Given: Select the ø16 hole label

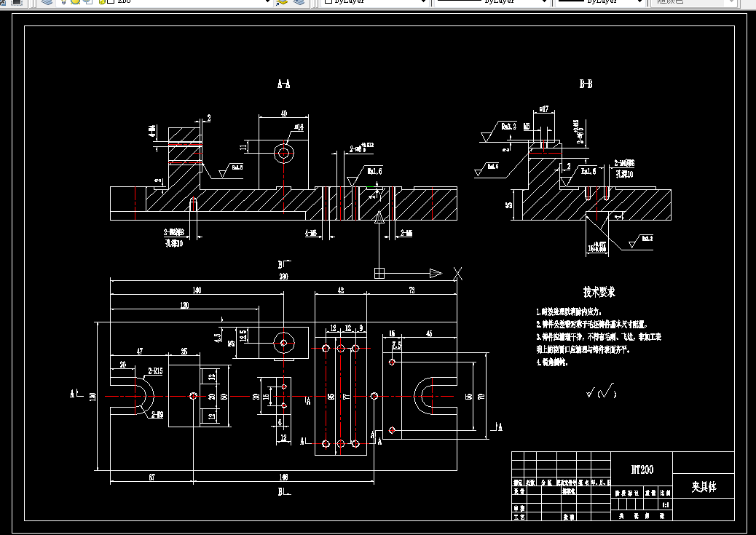Looking at the screenshot, I should tap(299, 127).
